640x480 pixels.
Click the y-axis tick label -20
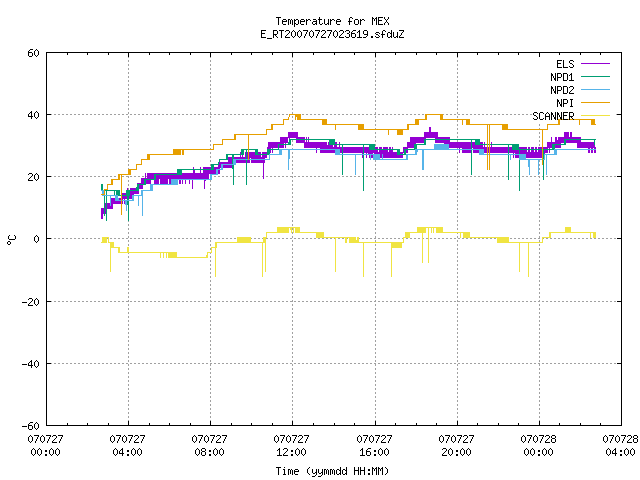(x=31, y=302)
